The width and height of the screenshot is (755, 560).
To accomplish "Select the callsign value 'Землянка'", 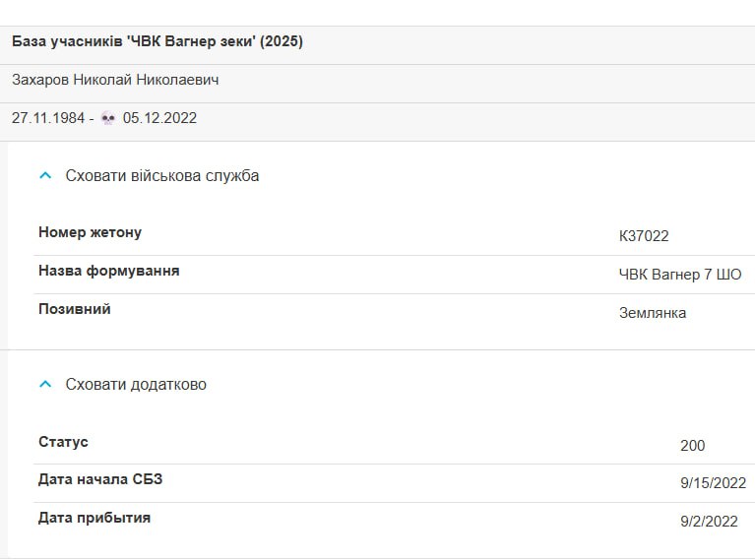I will 653,313.
